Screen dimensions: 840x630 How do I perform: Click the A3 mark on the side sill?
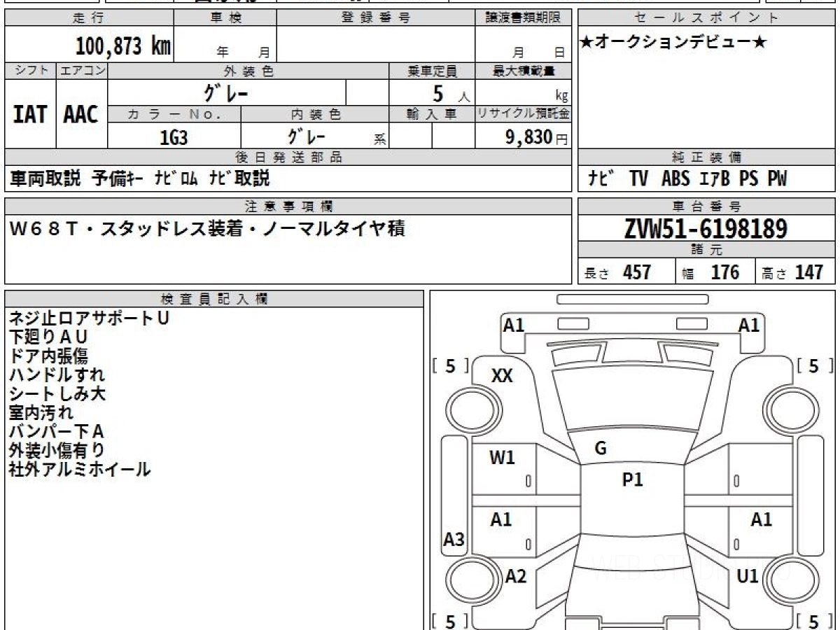[x=454, y=540]
